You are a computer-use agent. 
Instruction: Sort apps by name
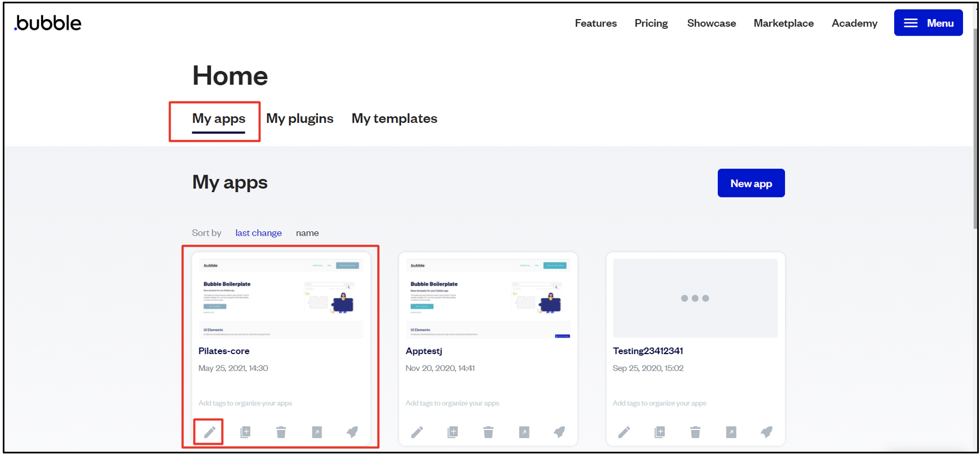pyautogui.click(x=308, y=233)
